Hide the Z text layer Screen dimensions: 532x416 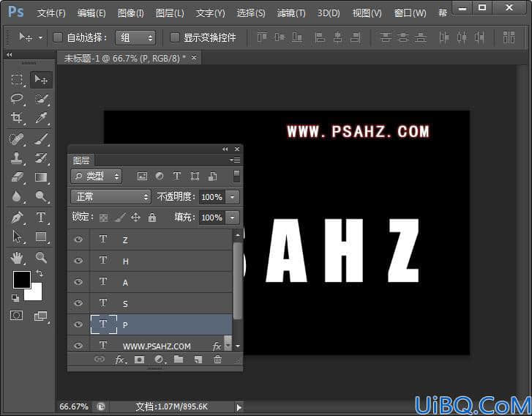pyautogui.click(x=78, y=239)
